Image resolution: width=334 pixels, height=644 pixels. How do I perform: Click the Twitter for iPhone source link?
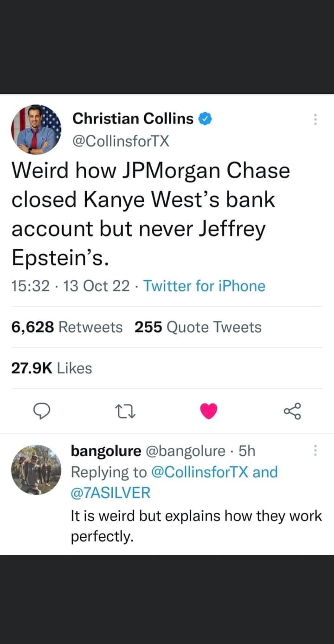(x=204, y=286)
